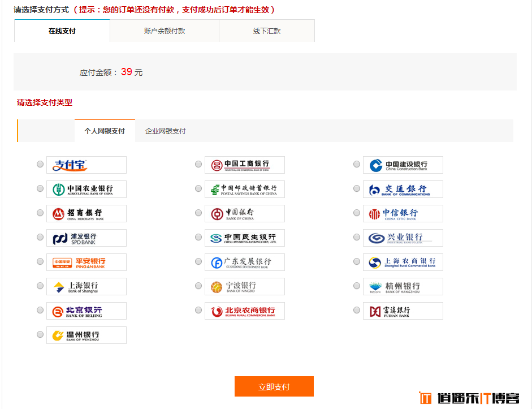Pick the 温州银行 radio button
The height and width of the screenshot is (409, 532).
point(40,334)
